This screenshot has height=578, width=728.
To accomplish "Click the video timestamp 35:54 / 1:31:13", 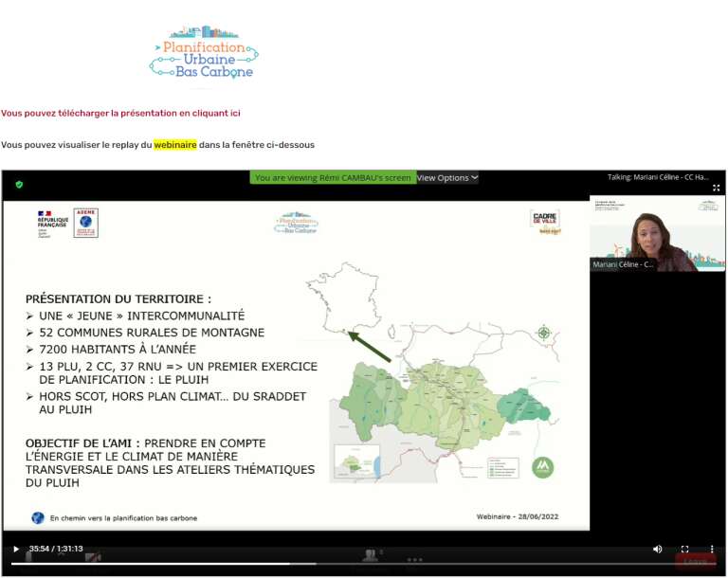I will (56, 549).
